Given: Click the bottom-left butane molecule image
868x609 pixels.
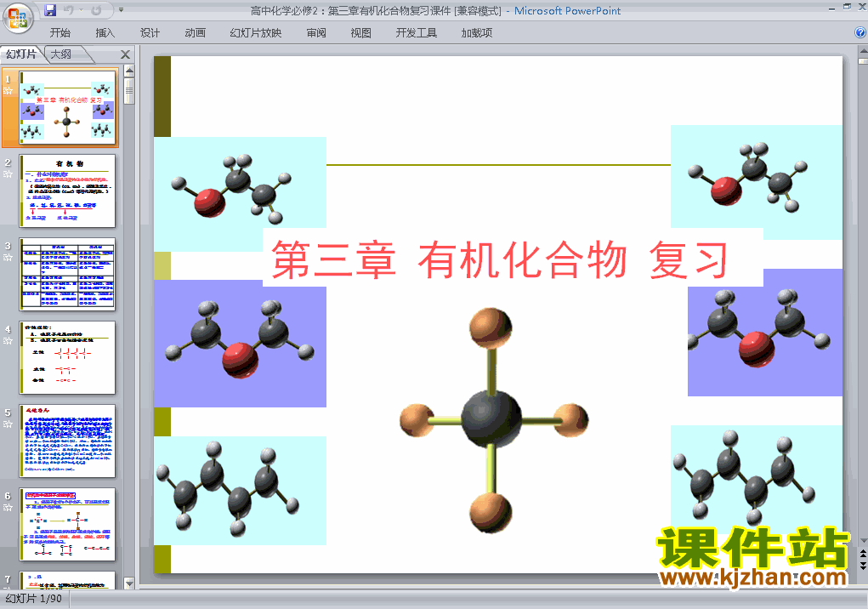Looking at the screenshot, I should [240, 491].
